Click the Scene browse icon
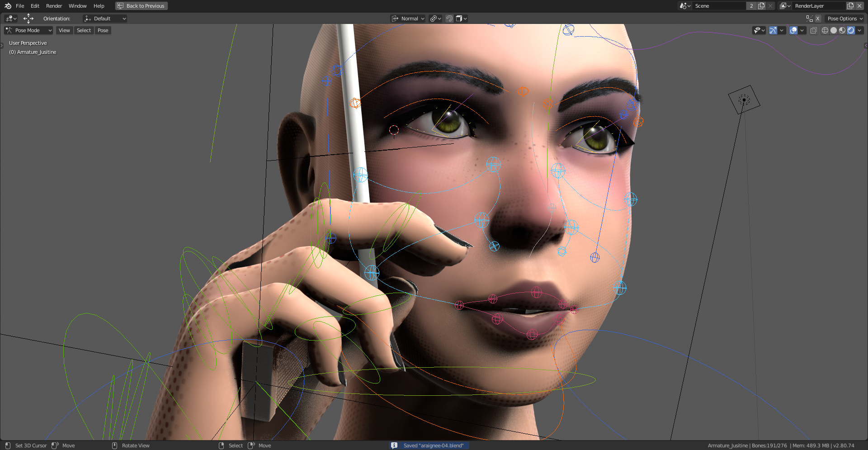This screenshot has width=868, height=450. (x=685, y=6)
